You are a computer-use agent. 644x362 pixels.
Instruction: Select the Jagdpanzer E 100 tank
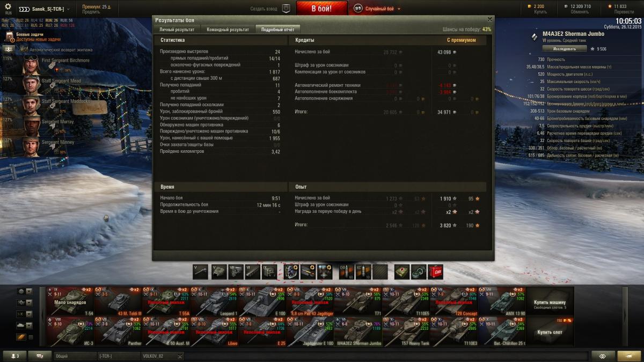coord(310,331)
